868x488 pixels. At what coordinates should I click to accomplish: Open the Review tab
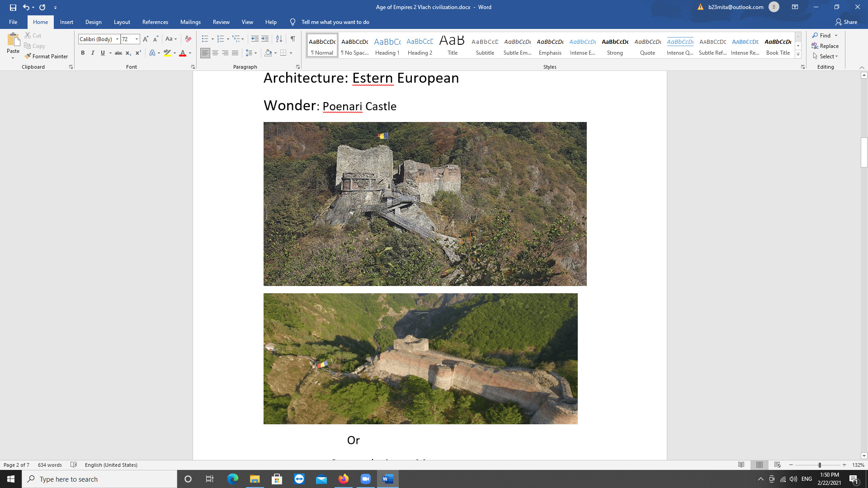[x=221, y=22]
